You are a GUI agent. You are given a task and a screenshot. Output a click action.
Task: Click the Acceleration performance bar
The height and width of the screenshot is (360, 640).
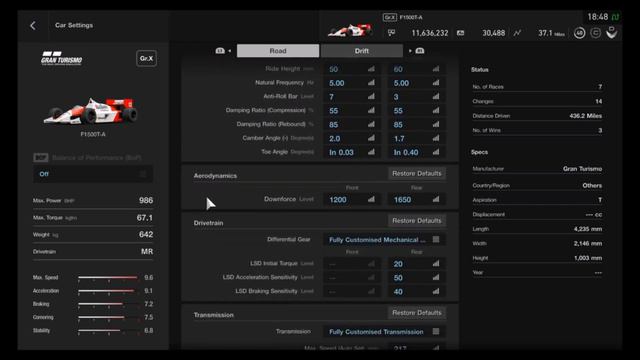pyautogui.click(x=108, y=291)
